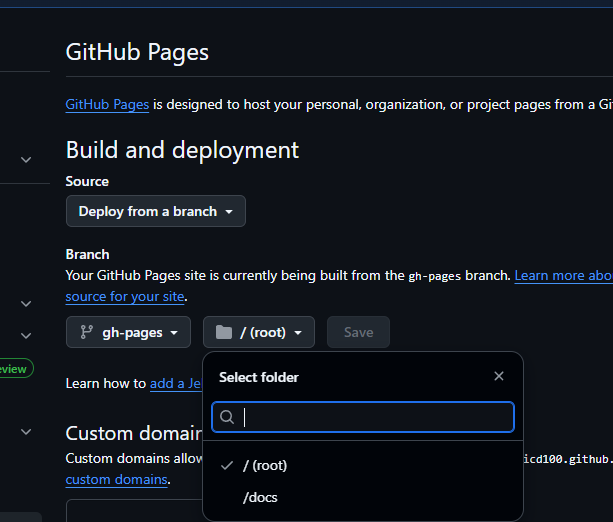The image size is (613, 522).
Task: Open the / (root) folder dropdown button
Action: 259,332
